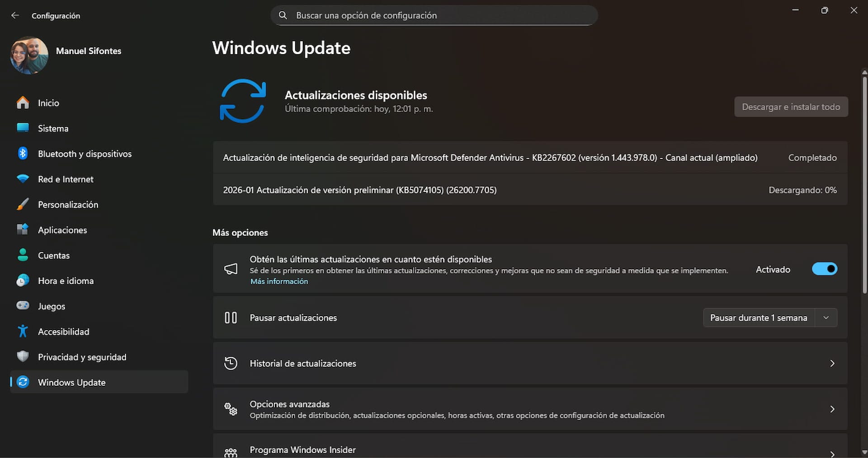This screenshot has height=458, width=868.
Task: Select the Inicio home icon in sidebar
Action: pyautogui.click(x=22, y=103)
